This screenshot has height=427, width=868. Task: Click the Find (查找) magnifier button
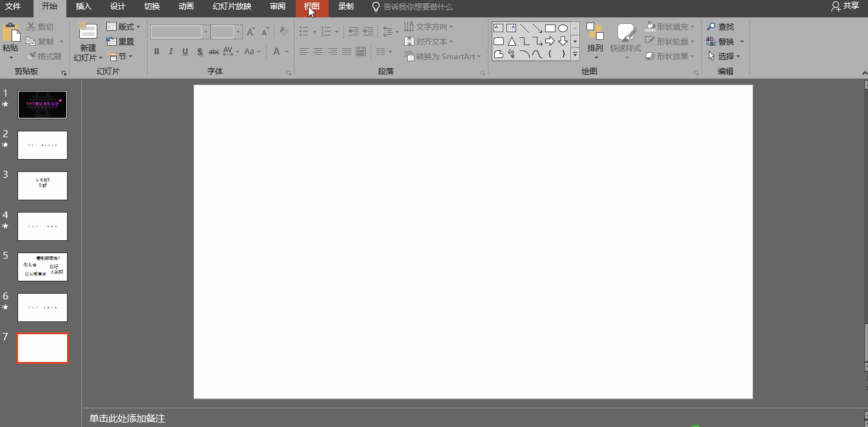click(x=720, y=26)
